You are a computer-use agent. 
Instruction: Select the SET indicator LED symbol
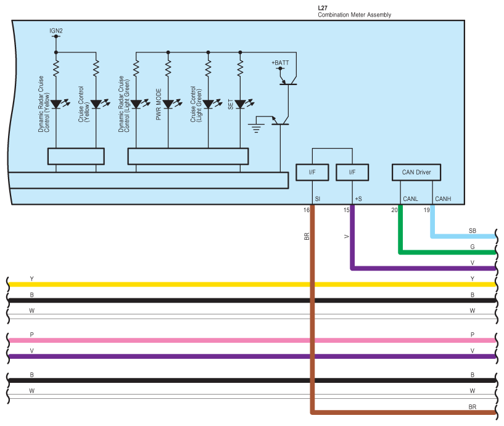pyautogui.click(x=240, y=104)
